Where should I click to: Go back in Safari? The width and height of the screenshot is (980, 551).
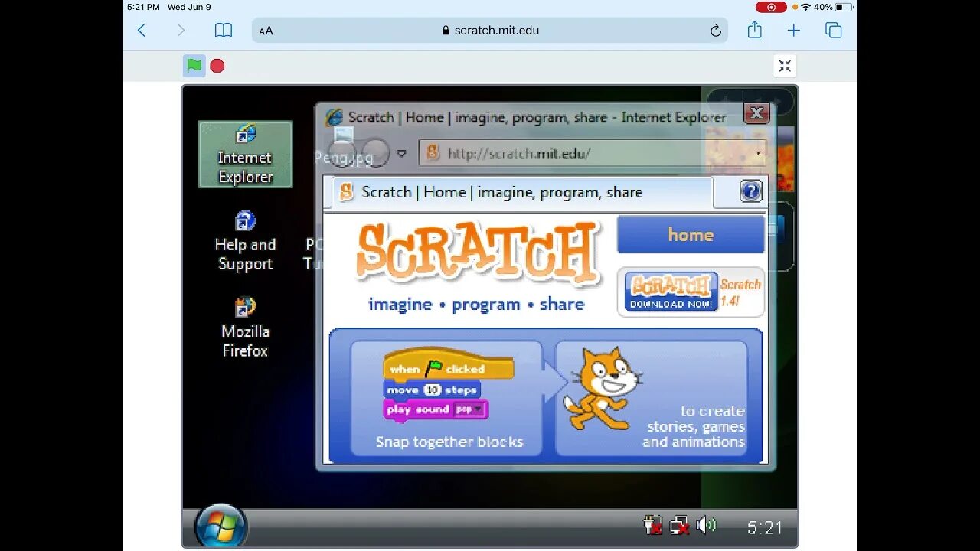pyautogui.click(x=142, y=31)
